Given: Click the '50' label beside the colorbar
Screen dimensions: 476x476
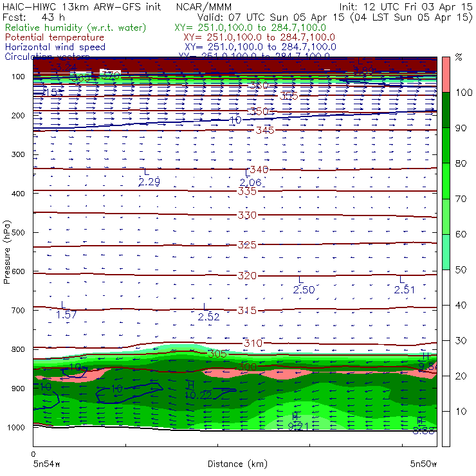Looking at the screenshot, I should click(x=461, y=270).
